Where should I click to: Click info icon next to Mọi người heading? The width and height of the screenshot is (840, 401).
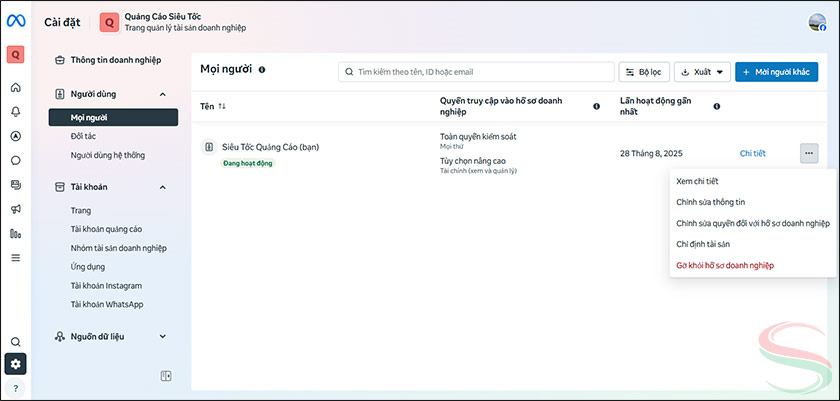coord(262,70)
